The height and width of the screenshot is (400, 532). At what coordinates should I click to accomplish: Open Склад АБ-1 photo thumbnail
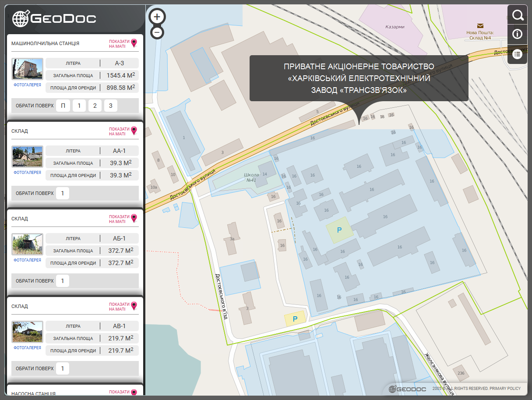(27, 244)
